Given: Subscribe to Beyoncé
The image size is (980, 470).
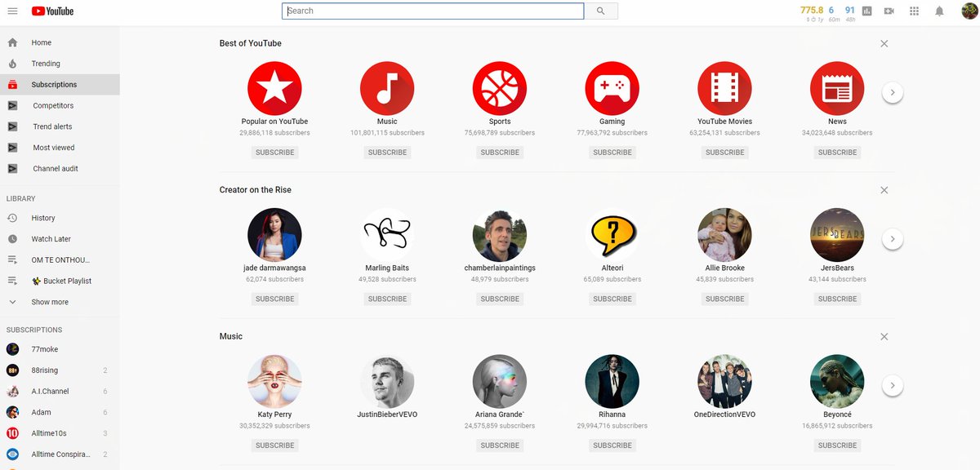Looking at the screenshot, I should [x=837, y=446].
